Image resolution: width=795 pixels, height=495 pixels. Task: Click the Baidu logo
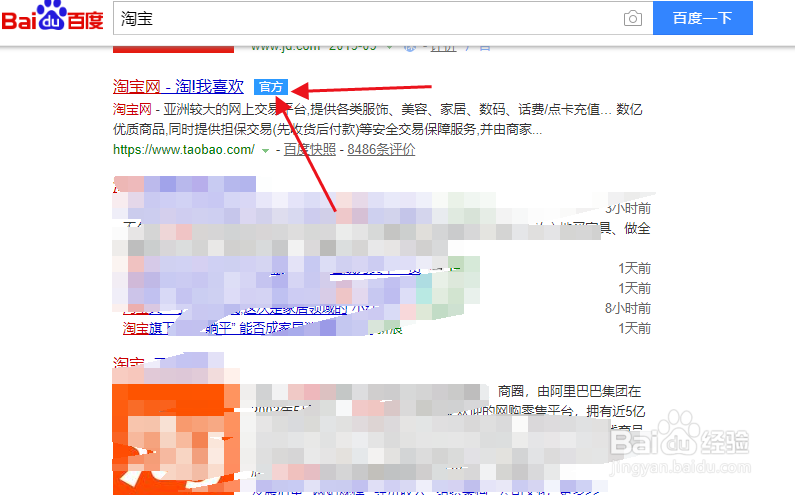pos(52,17)
